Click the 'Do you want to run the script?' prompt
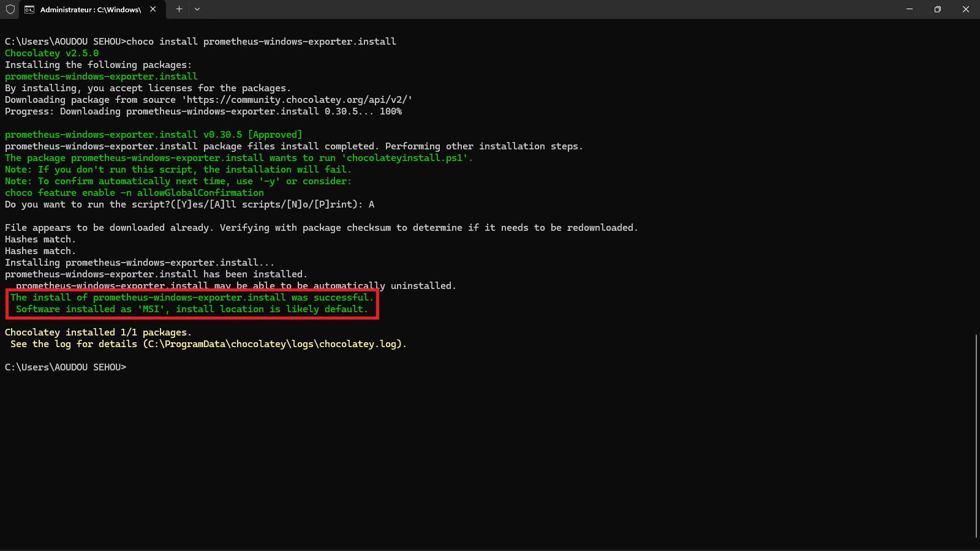Image resolution: width=980 pixels, height=551 pixels. tap(190, 204)
